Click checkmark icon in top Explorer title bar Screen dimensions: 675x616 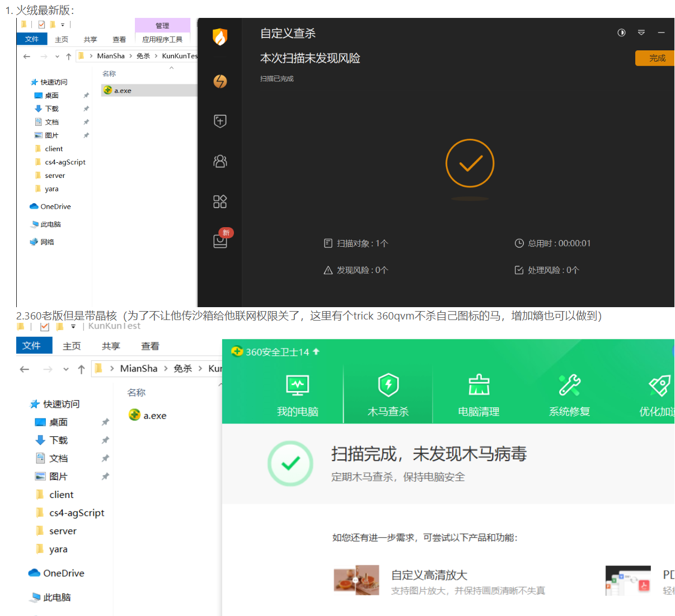[x=41, y=25]
